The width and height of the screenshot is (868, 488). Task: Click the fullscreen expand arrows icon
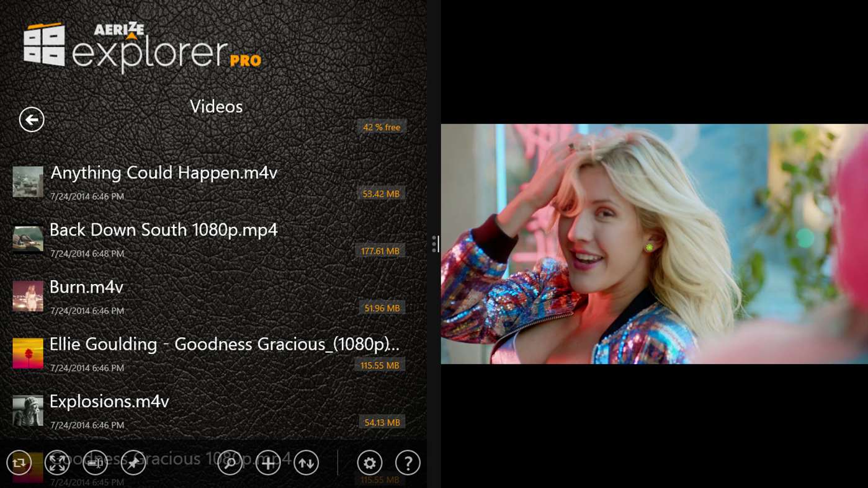[x=57, y=463]
